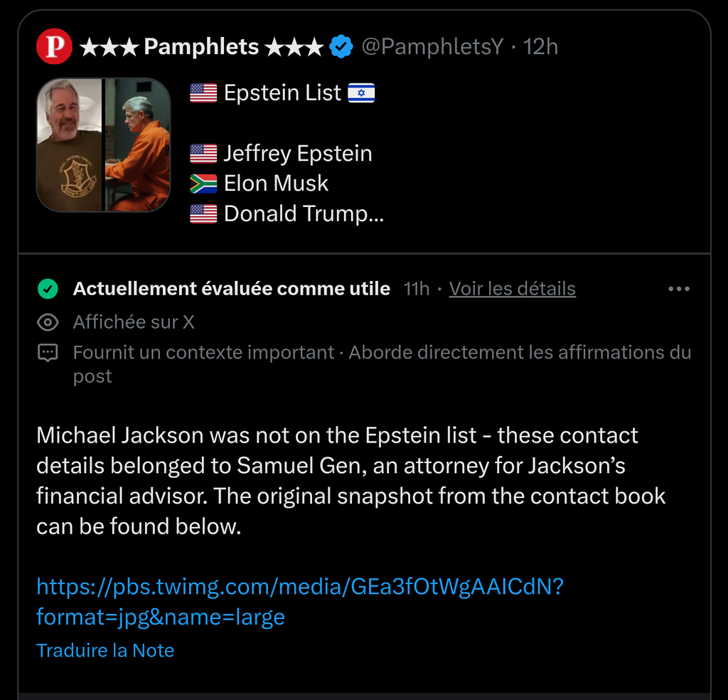This screenshot has width=728, height=700.
Task: Open the post's 12h timestamp
Action: coord(540,48)
